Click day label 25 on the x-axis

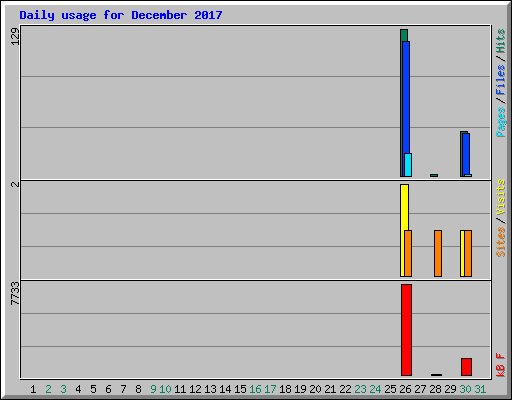pyautogui.click(x=390, y=389)
